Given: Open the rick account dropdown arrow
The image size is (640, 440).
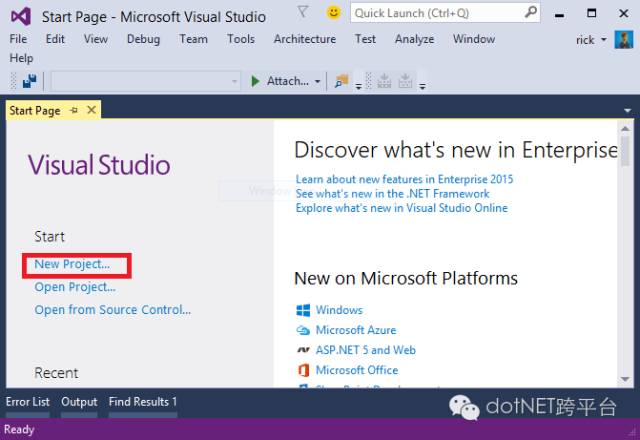Looking at the screenshot, I should 604,40.
